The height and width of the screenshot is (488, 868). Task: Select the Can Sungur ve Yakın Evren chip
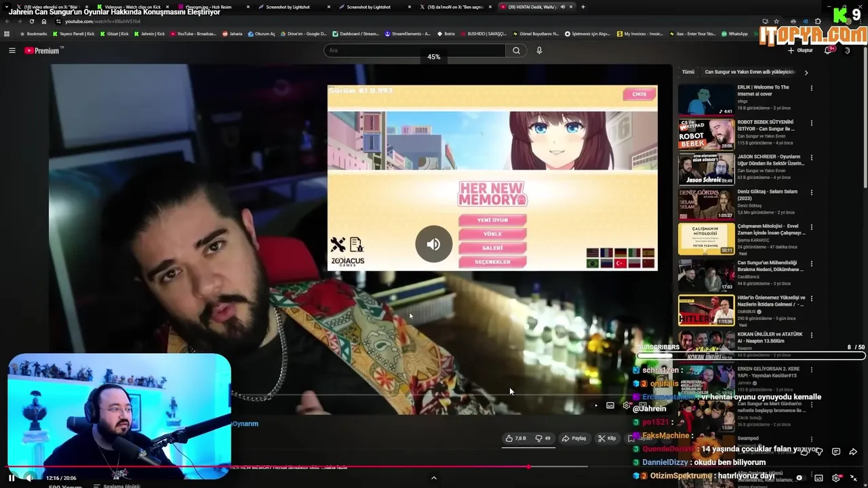pyautogui.click(x=749, y=72)
